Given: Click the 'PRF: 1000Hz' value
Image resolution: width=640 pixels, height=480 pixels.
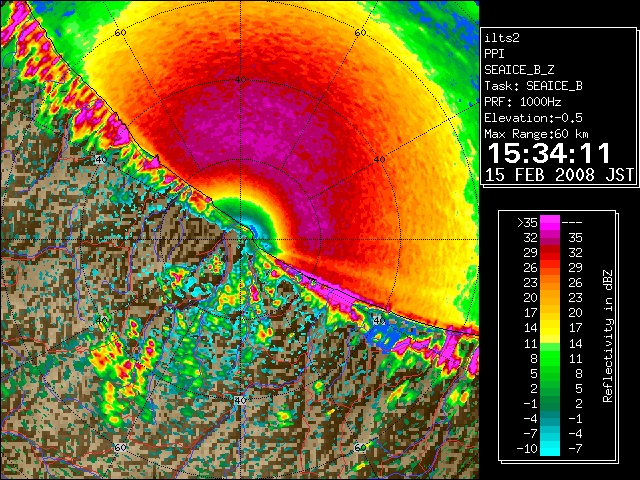Looking at the screenshot, I should (x=523, y=102).
